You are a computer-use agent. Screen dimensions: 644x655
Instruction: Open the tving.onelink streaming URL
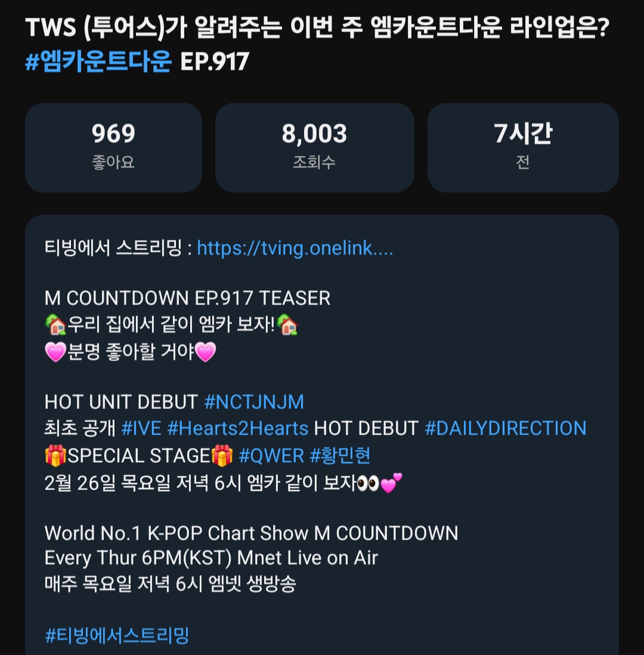(x=295, y=248)
